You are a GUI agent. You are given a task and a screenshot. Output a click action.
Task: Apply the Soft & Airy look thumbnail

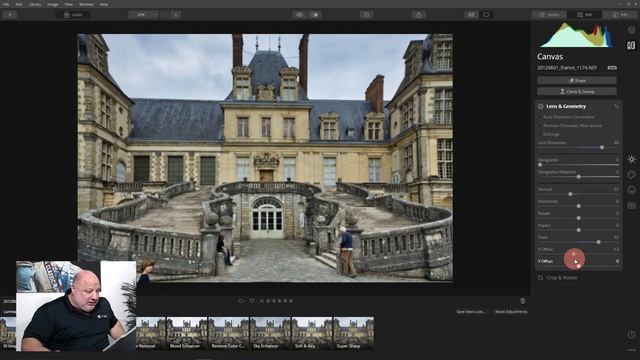click(x=312, y=333)
